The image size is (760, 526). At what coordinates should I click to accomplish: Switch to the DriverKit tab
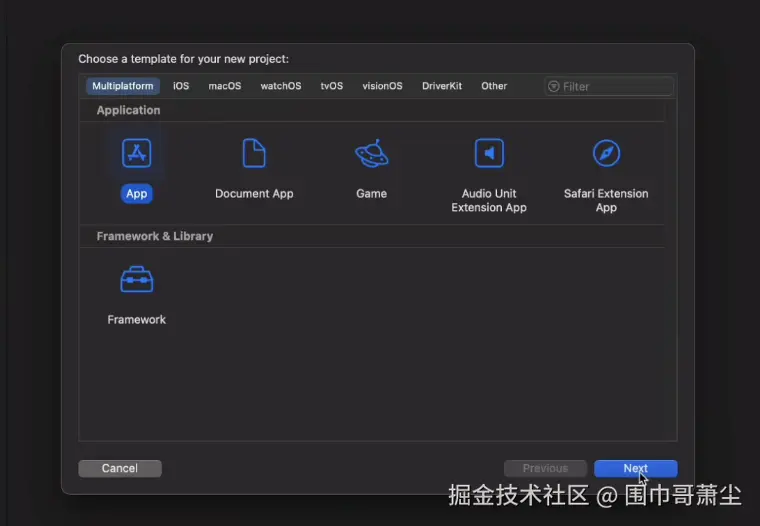click(x=442, y=86)
